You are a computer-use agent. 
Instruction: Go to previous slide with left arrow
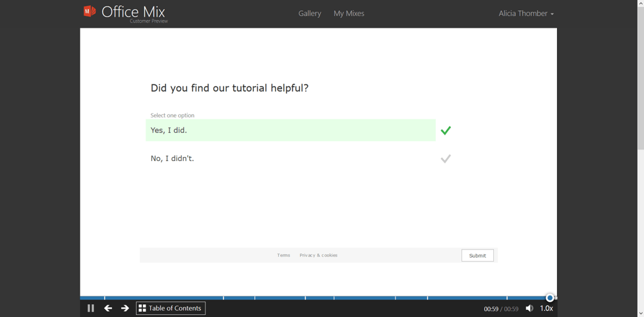(x=108, y=309)
